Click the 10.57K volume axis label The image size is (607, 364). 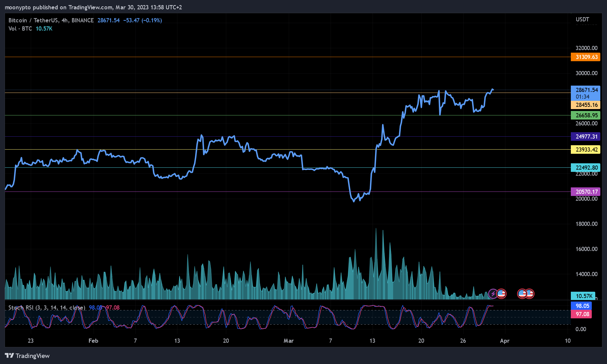pyautogui.click(x=583, y=296)
